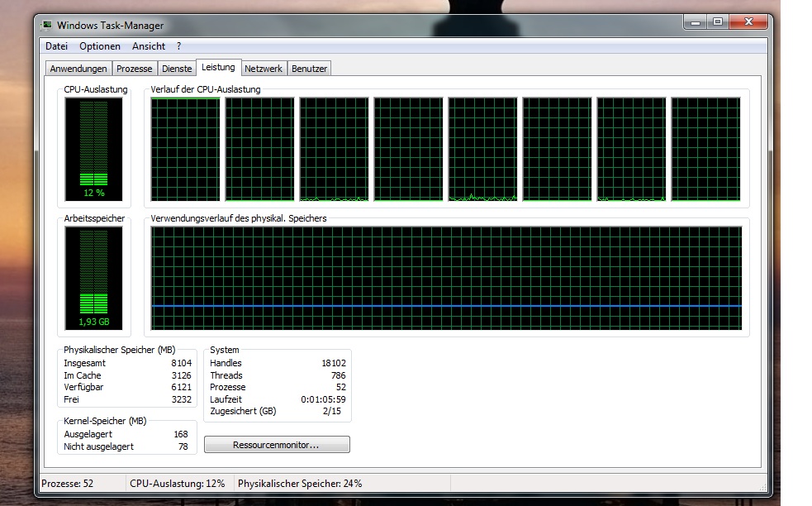Click the resize grip in the status bar corner

point(762,487)
